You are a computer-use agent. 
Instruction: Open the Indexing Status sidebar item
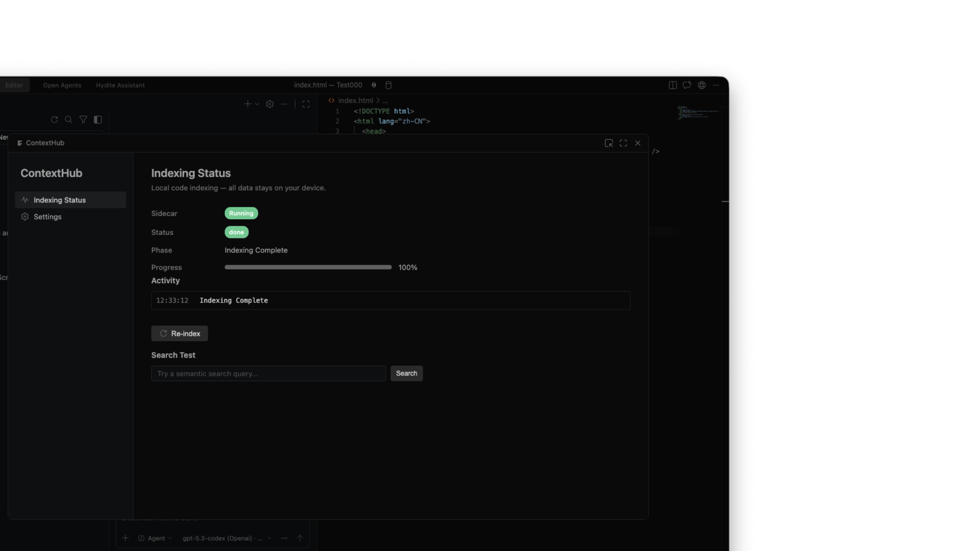(x=70, y=200)
